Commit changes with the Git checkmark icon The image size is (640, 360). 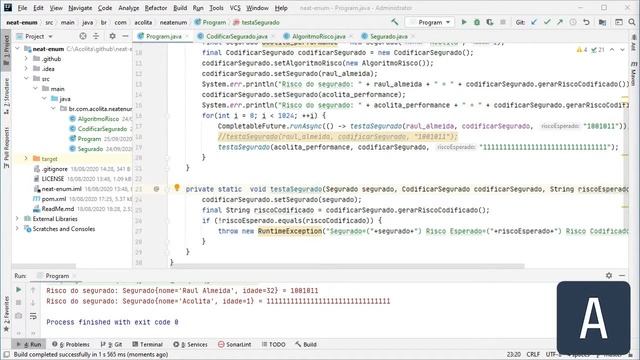pos(547,22)
